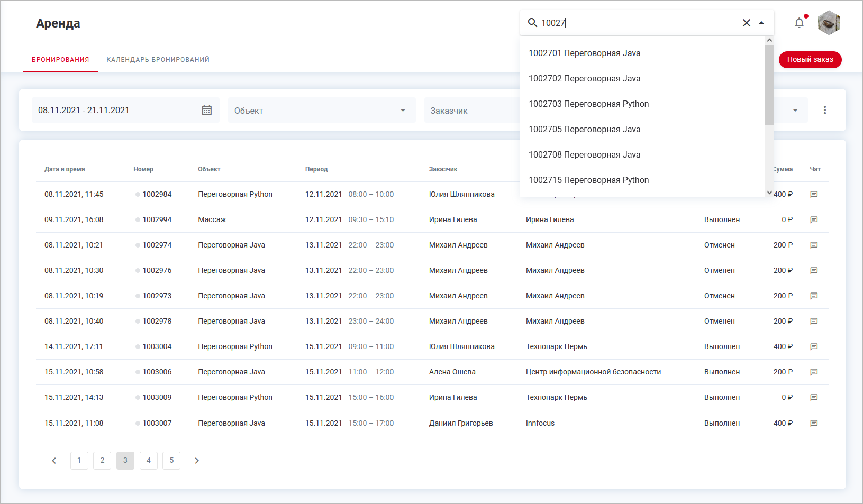Expand the Объект dropdown

pos(322,110)
